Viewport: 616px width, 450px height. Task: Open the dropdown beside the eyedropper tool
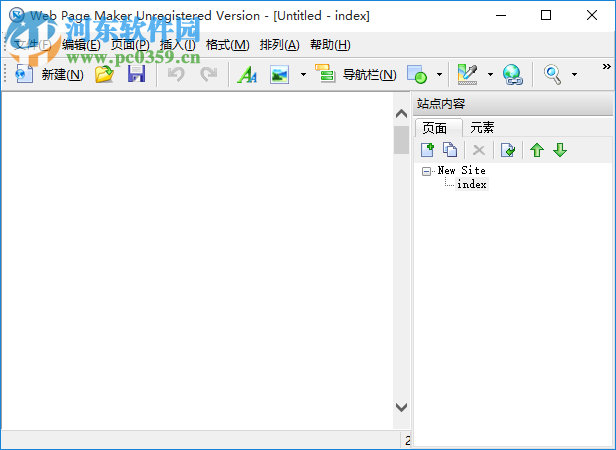490,74
